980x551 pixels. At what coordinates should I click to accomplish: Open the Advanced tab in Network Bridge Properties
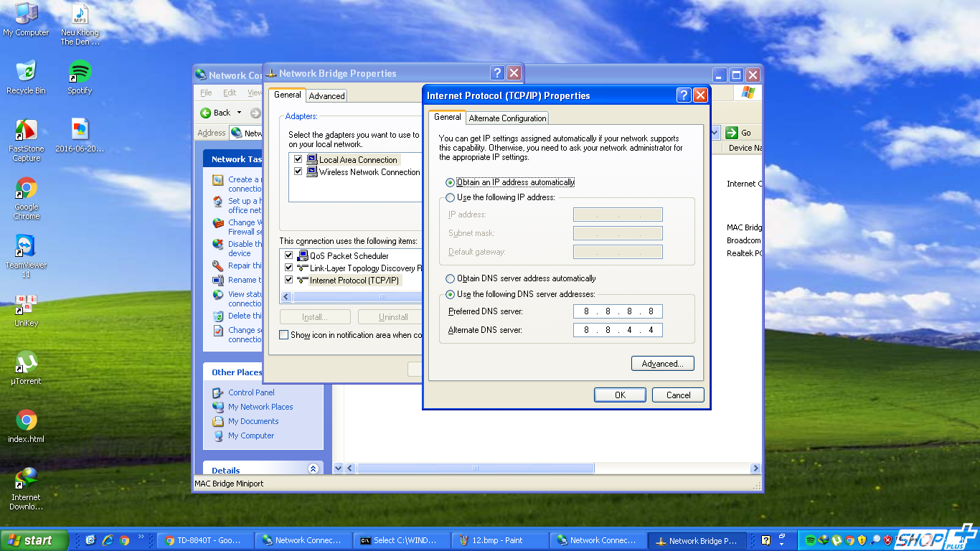pos(327,96)
